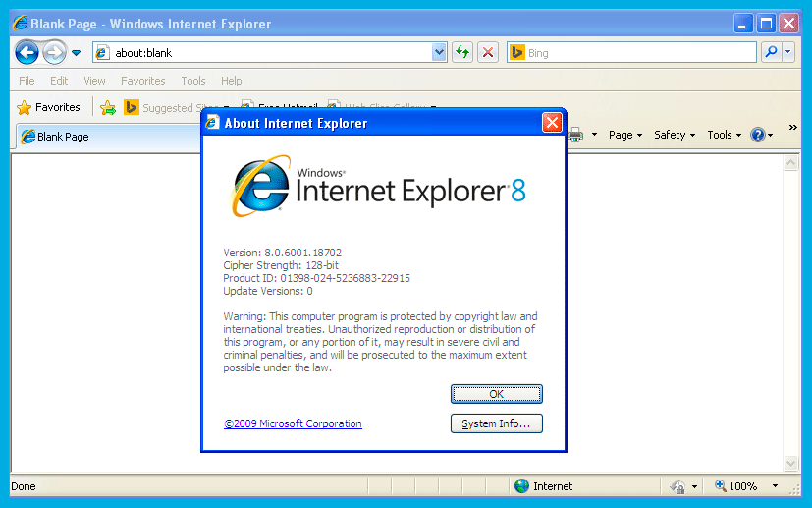Click the Done status text
The image size is (812, 508).
click(24, 486)
